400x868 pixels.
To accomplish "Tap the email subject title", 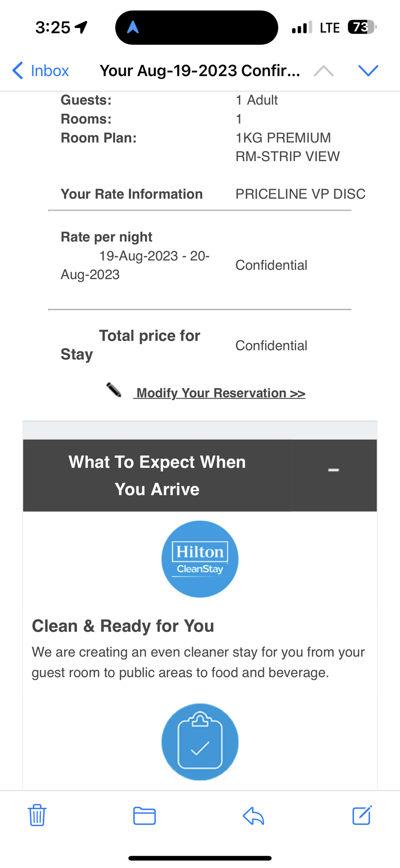I will coord(200,71).
